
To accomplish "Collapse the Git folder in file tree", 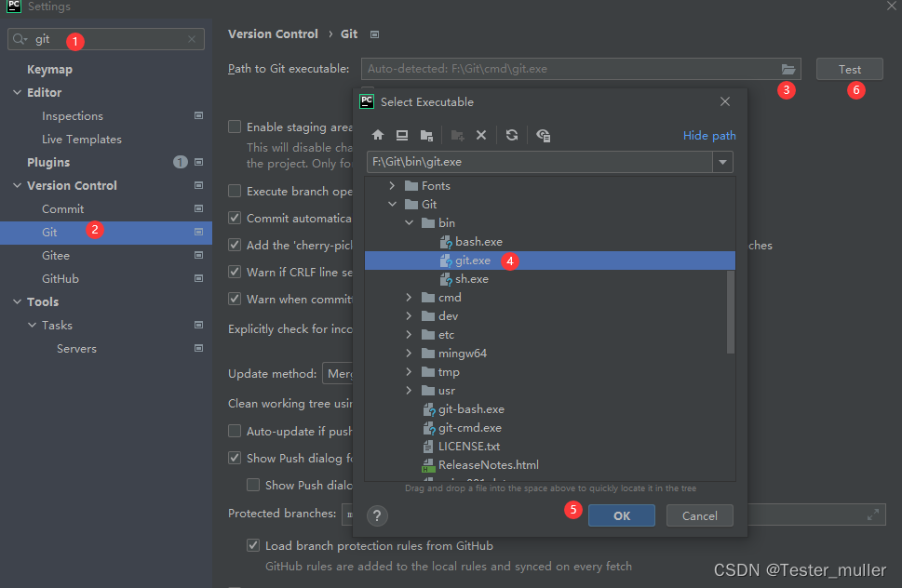I will click(x=392, y=204).
